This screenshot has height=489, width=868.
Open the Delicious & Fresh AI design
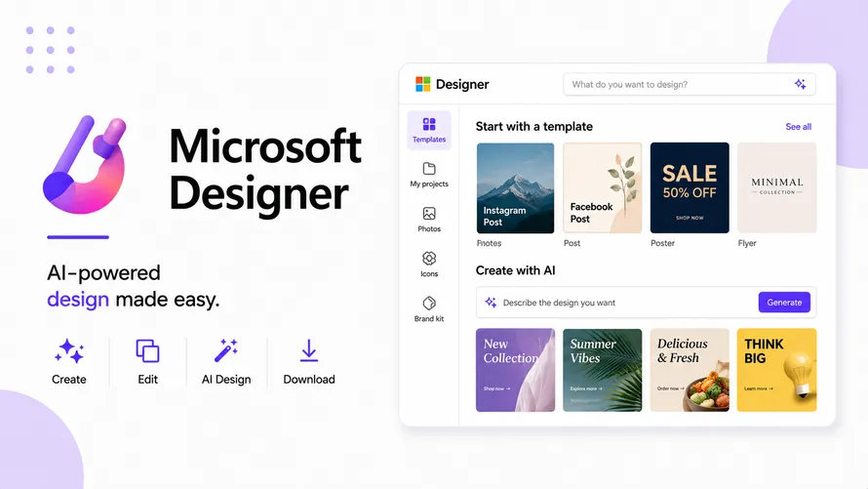coord(690,370)
